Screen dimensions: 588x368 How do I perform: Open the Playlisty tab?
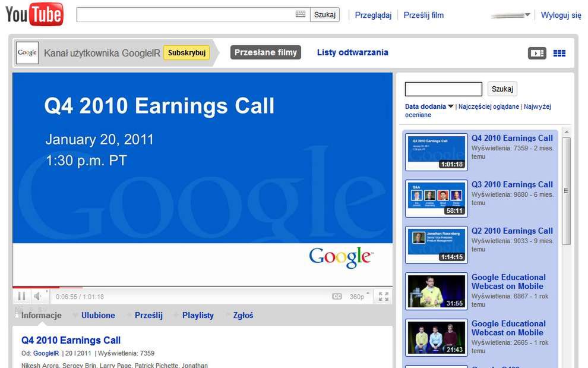click(198, 315)
